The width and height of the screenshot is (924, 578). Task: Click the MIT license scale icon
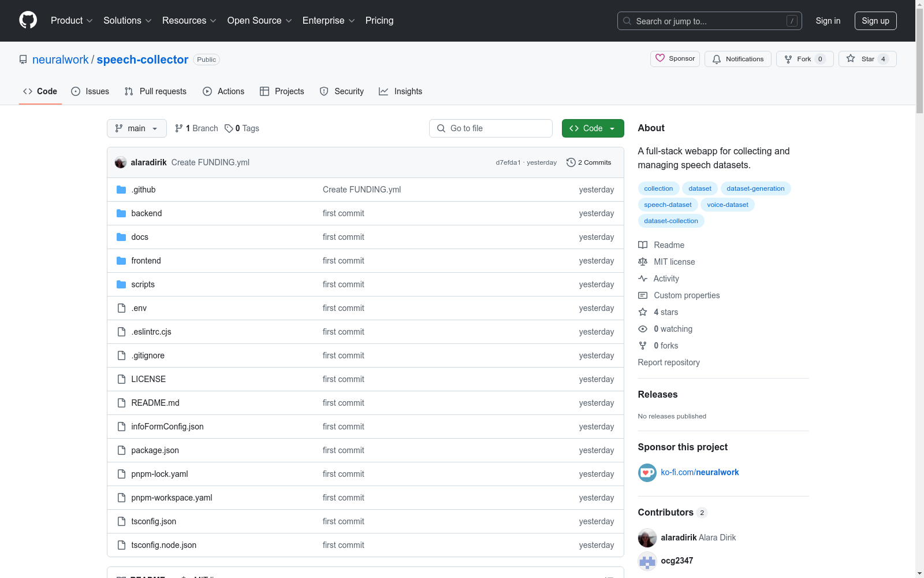tap(643, 262)
